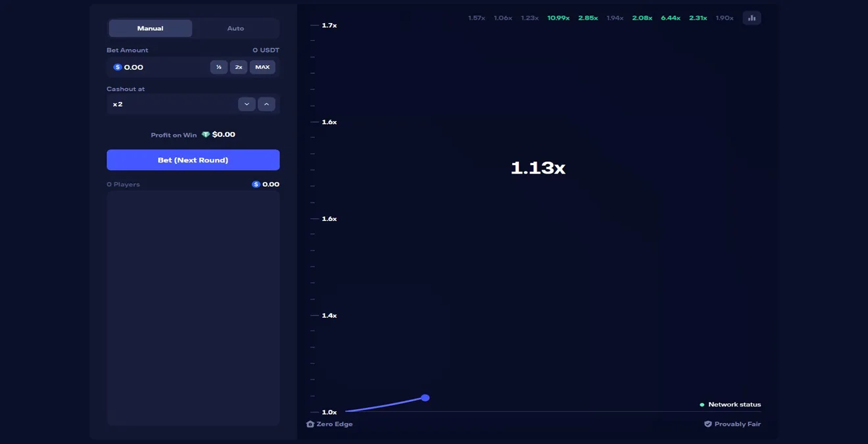Click the blue dot on the graph curve
This screenshot has height=444, width=868.
[x=425, y=398]
